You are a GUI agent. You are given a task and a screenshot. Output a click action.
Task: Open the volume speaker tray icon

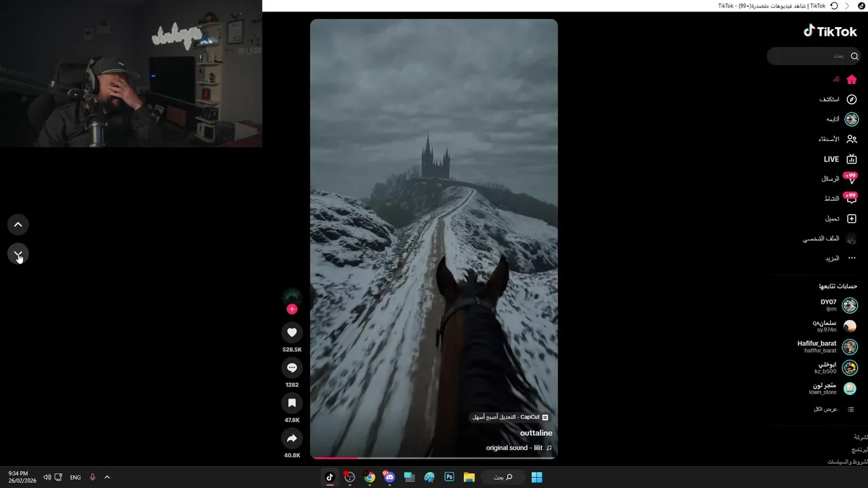(x=47, y=477)
